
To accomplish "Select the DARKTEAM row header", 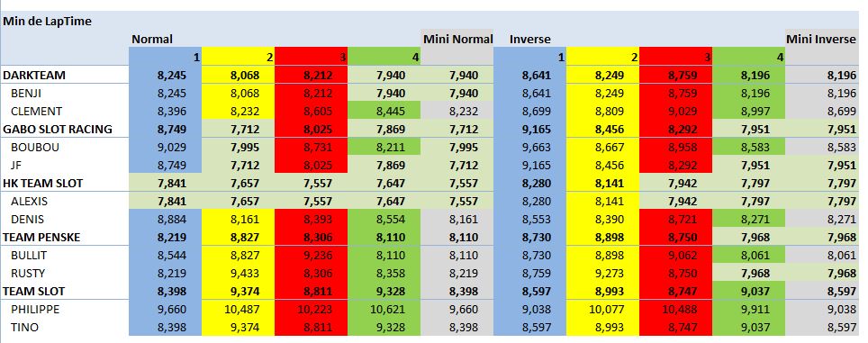I will (34, 76).
